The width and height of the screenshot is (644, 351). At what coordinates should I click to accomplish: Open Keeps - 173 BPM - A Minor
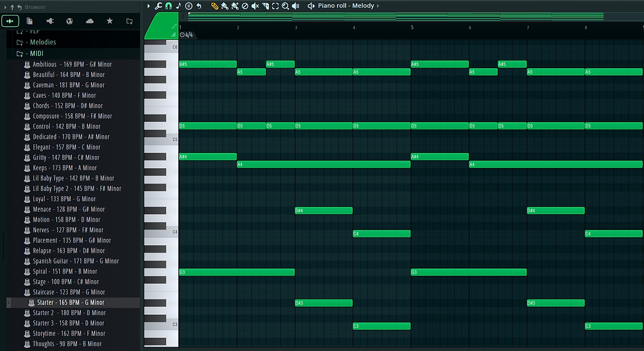tap(65, 167)
